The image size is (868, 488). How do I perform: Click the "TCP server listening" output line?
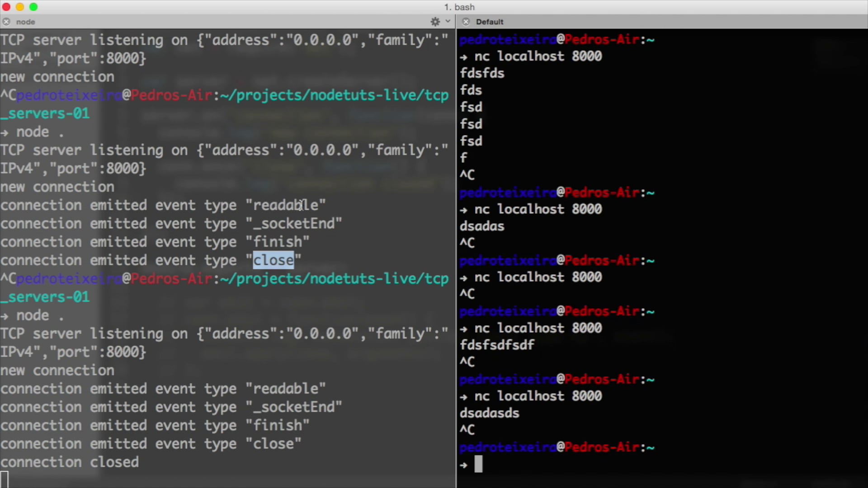(x=136, y=40)
